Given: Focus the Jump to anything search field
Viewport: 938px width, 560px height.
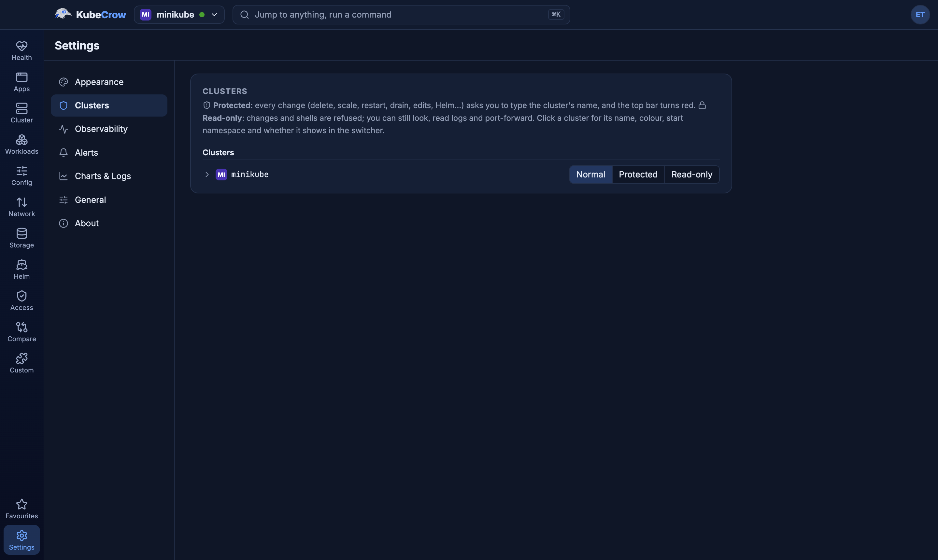Looking at the screenshot, I should pyautogui.click(x=401, y=15).
